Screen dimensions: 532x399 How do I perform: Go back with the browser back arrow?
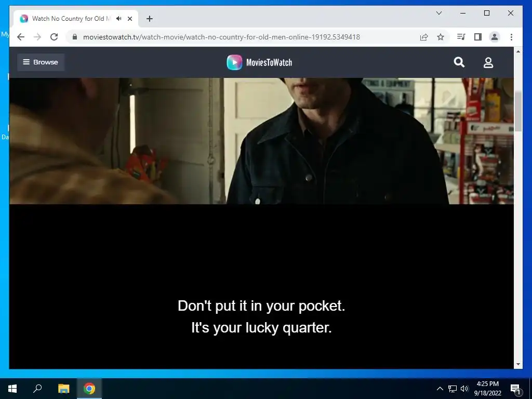(x=21, y=37)
